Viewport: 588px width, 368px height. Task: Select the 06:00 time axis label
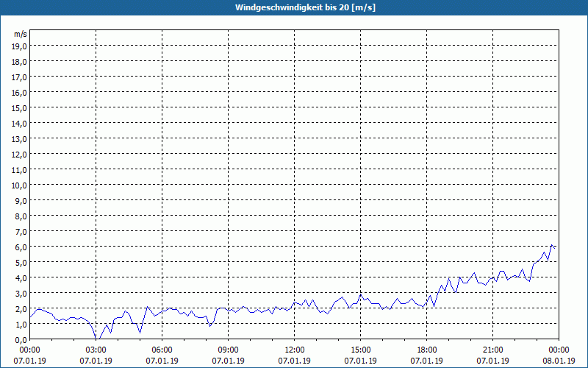(x=162, y=350)
